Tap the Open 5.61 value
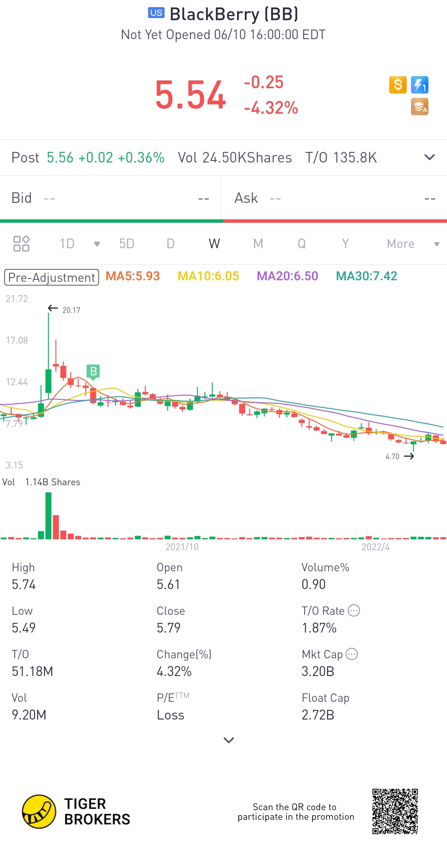Screen dimensions: 447x868 click(x=168, y=584)
